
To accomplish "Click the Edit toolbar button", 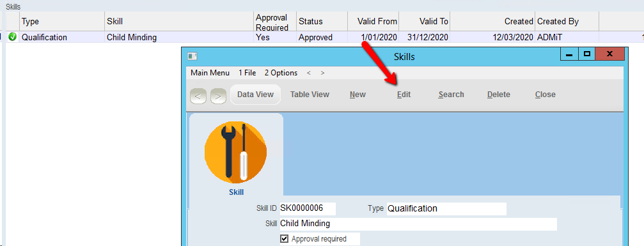I will point(404,95).
